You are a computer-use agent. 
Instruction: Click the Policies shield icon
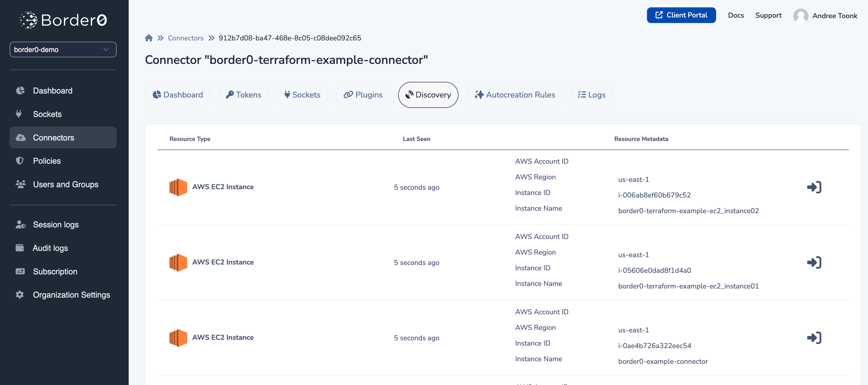[20, 161]
